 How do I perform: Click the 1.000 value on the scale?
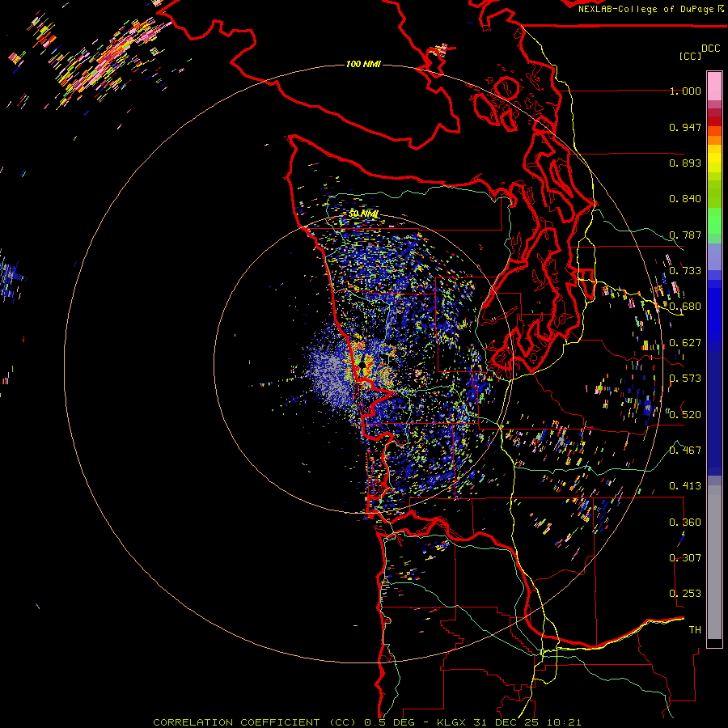685,91
